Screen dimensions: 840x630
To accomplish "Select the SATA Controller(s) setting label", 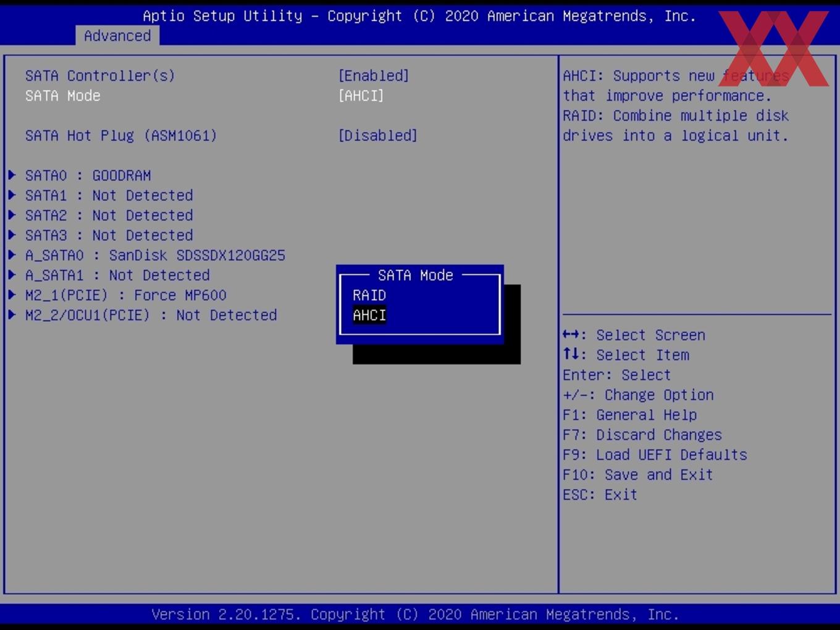I will 100,75.
